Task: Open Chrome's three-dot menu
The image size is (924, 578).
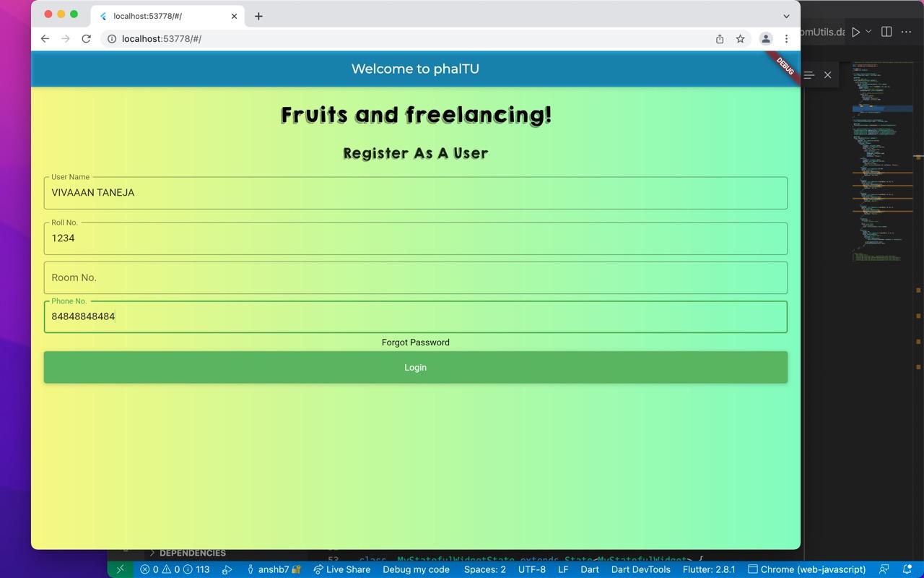Action: [x=787, y=39]
